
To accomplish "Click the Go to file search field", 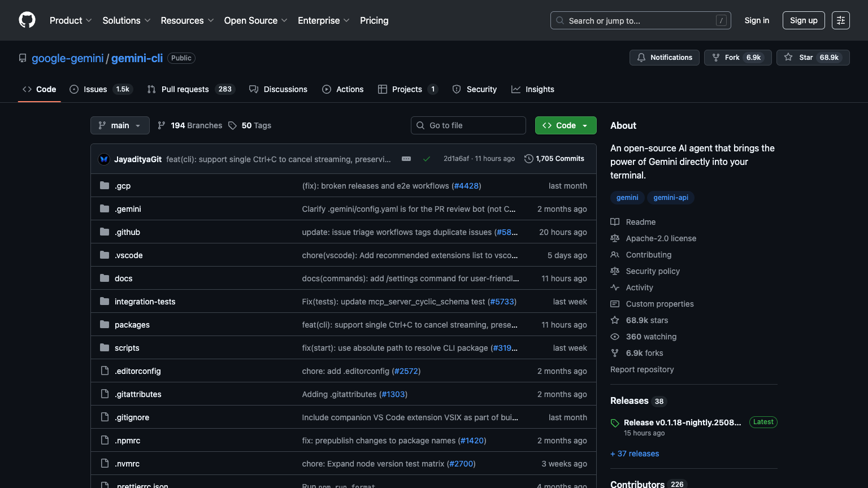I will pyautogui.click(x=468, y=125).
